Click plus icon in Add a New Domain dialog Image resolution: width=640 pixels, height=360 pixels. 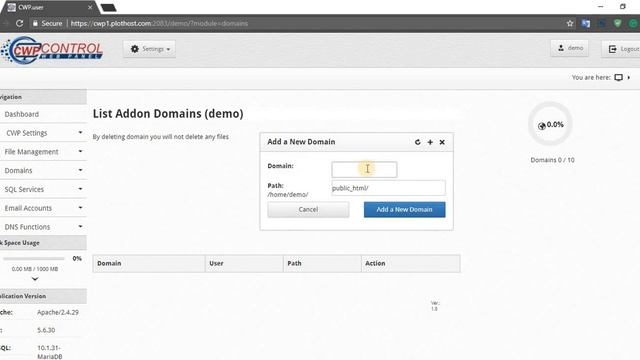[x=430, y=142]
